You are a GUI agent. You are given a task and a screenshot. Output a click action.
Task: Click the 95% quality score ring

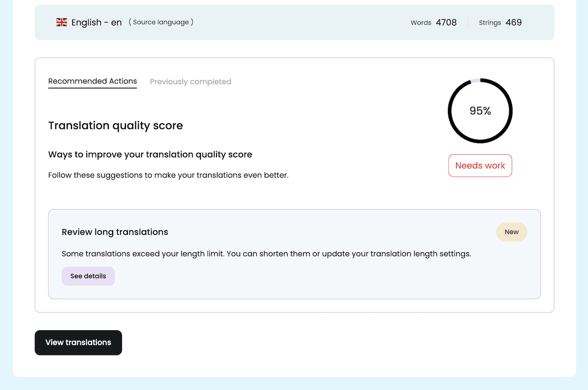[480, 111]
